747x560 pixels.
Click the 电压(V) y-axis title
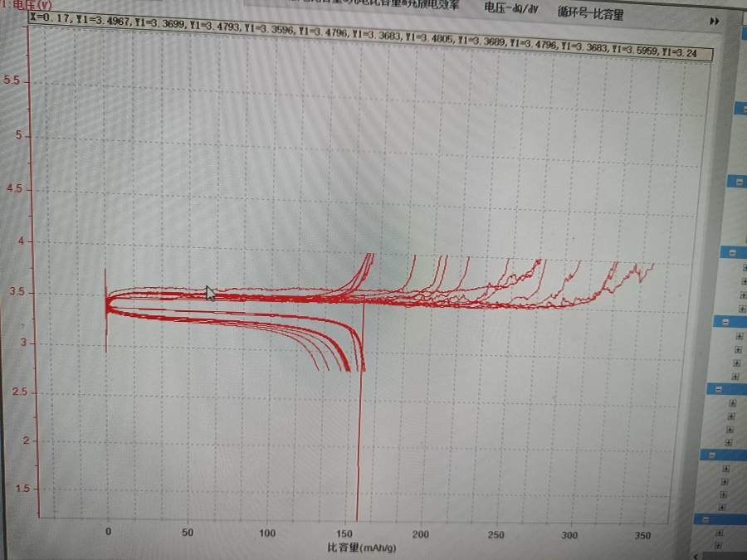(17, 5)
